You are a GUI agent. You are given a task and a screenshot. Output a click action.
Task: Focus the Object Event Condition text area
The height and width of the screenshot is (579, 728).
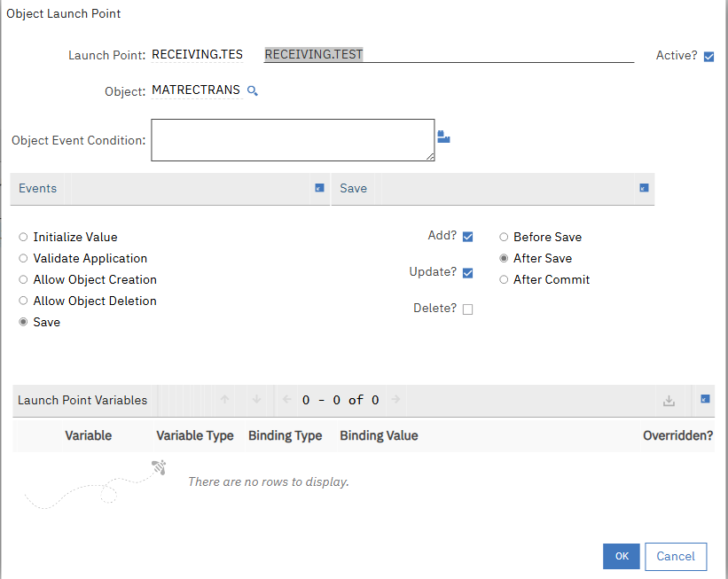click(x=293, y=140)
